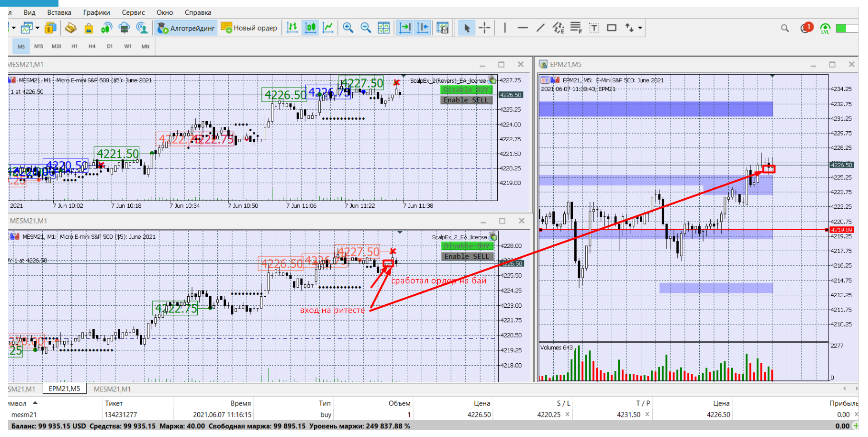
Task: Toggle chart auto-scroll to end
Action: click(405, 28)
